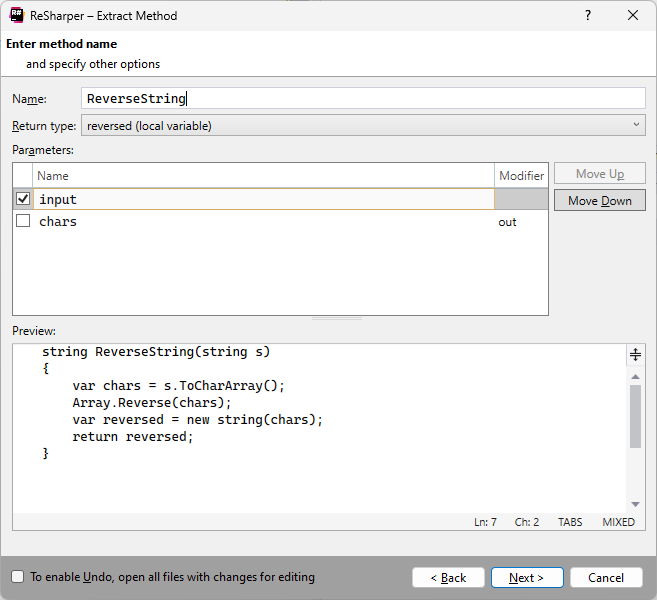Open the Return type dropdown
The image size is (657, 600).
[x=363, y=125]
